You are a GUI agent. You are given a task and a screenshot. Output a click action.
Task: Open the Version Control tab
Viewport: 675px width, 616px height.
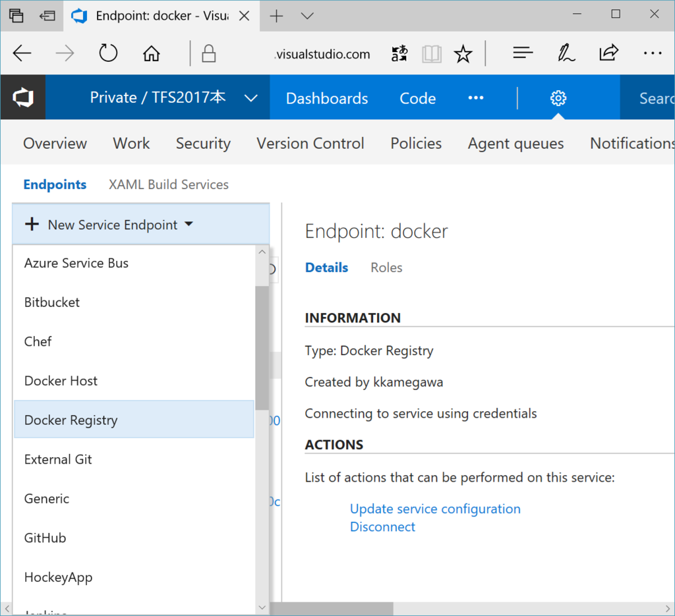click(x=310, y=143)
